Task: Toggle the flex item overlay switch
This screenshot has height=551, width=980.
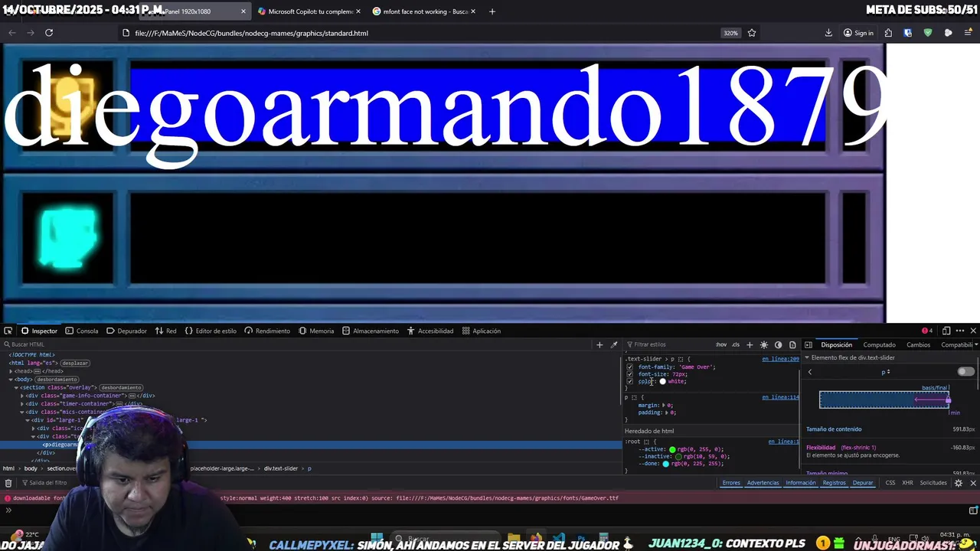Action: pos(966,372)
